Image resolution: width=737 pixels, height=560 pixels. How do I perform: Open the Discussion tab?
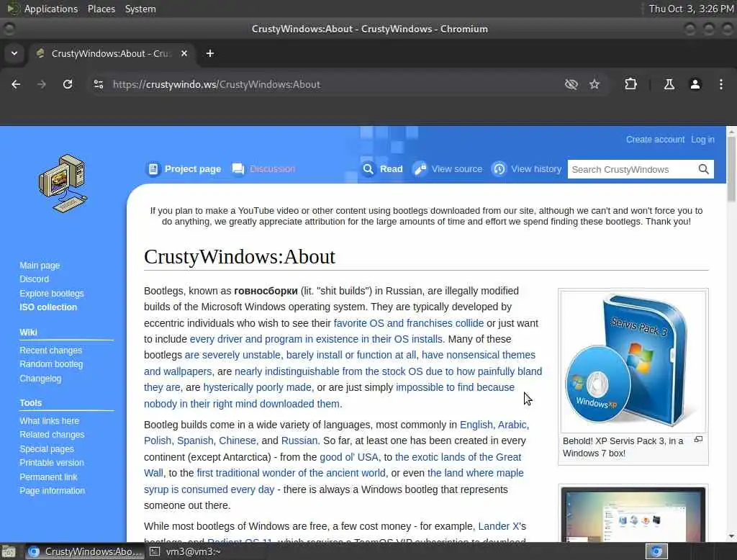(272, 169)
